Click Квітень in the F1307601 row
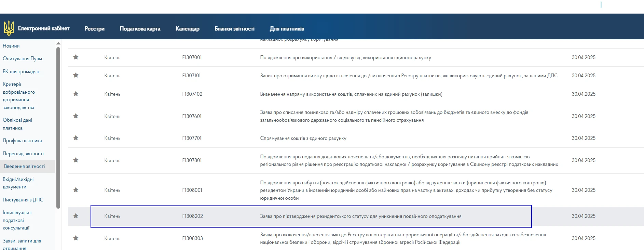The width and height of the screenshot is (644, 250). point(112,116)
